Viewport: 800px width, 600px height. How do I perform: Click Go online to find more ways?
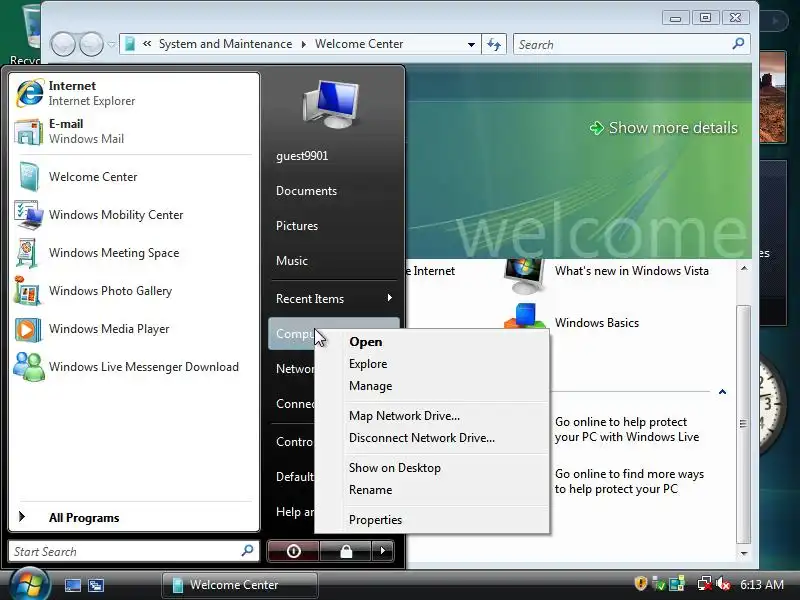click(x=629, y=481)
